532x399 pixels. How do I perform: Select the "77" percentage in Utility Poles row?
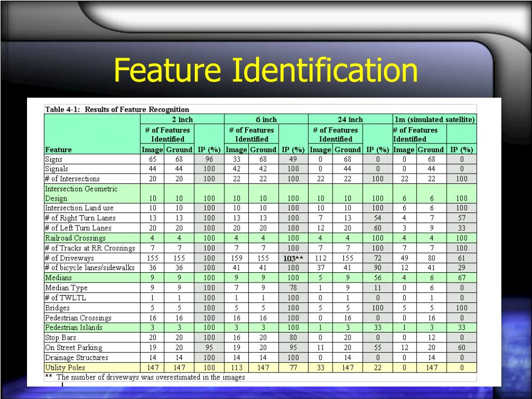(293, 367)
